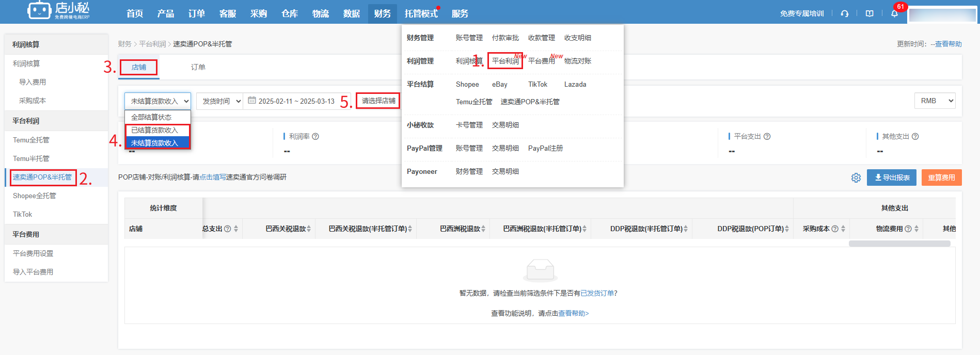
Task: Select 物流对账 in the finance menu
Action: tap(578, 61)
